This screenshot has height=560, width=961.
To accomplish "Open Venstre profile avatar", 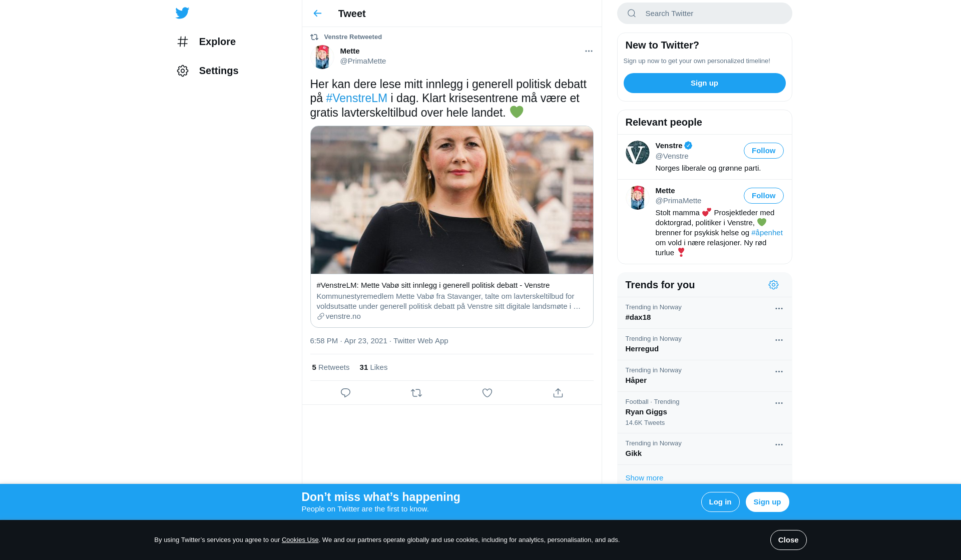I will coord(637,153).
